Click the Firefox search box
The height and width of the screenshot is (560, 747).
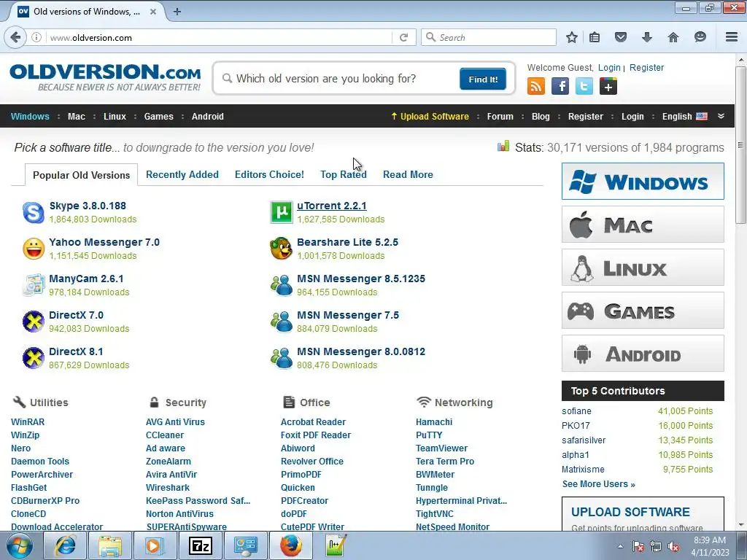tap(489, 37)
